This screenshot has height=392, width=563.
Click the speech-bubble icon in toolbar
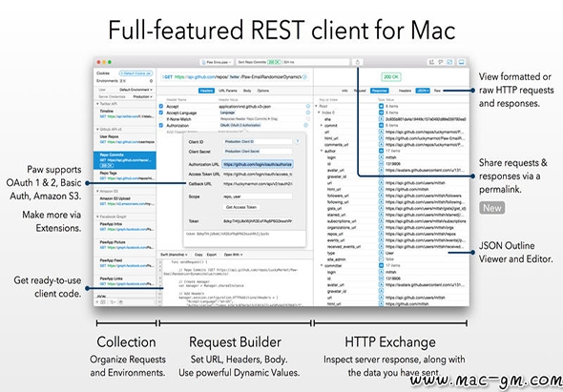click(x=441, y=62)
